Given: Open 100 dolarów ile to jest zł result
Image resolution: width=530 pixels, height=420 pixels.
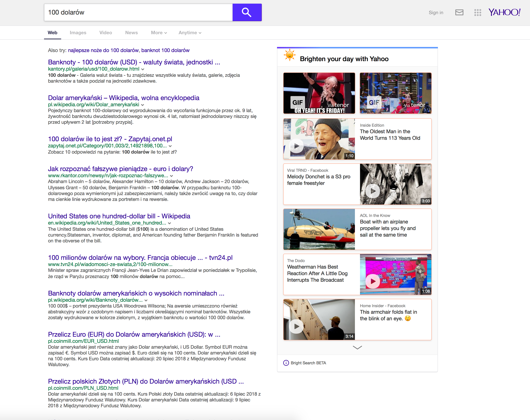Looking at the screenshot, I should (110, 139).
